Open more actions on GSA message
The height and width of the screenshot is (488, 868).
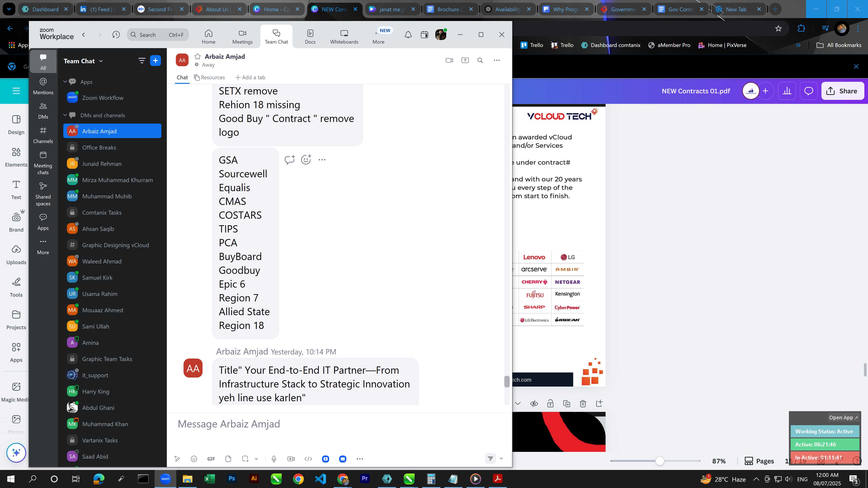322,160
